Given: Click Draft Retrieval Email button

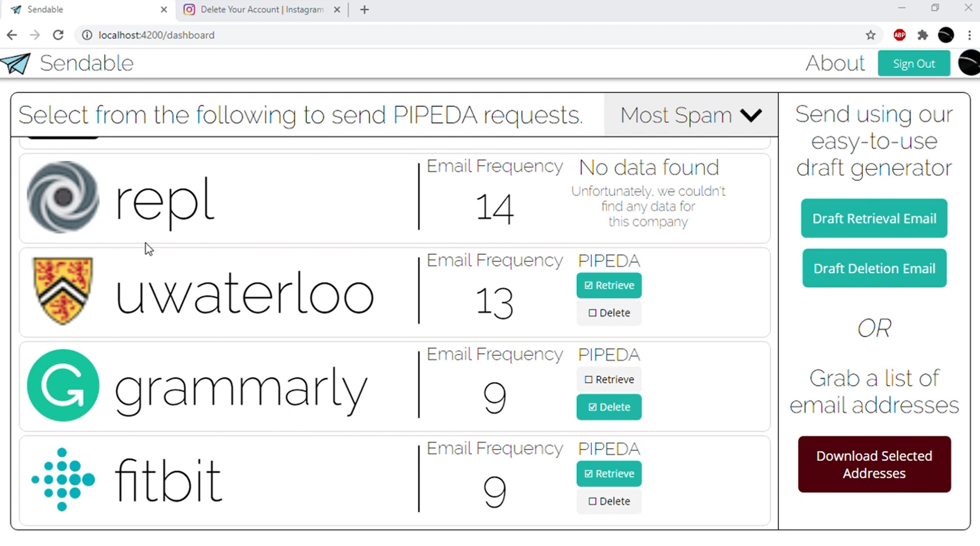Looking at the screenshot, I should [874, 219].
